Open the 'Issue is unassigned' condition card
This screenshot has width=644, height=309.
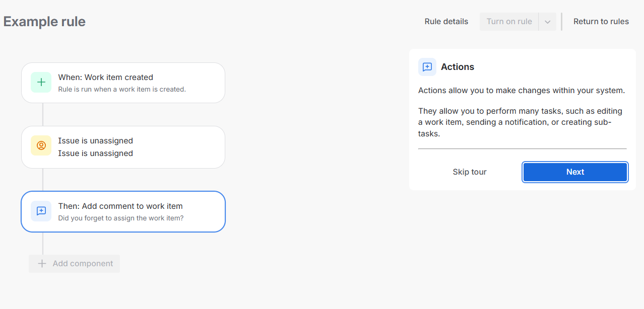coord(123,146)
